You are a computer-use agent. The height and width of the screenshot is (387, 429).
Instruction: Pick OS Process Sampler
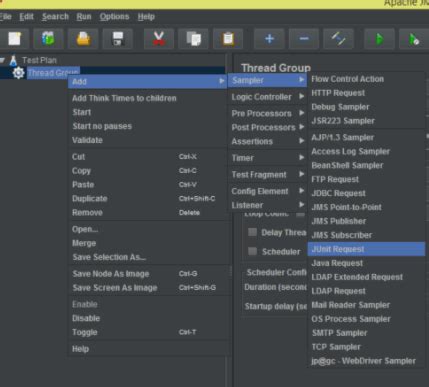[366, 319]
